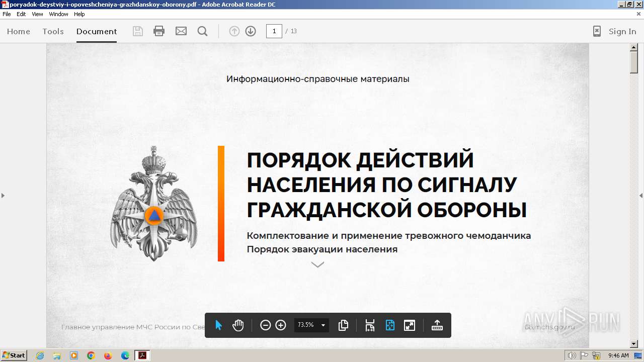
Task: Click the Action Center flag tray icon
Action: 585,355
